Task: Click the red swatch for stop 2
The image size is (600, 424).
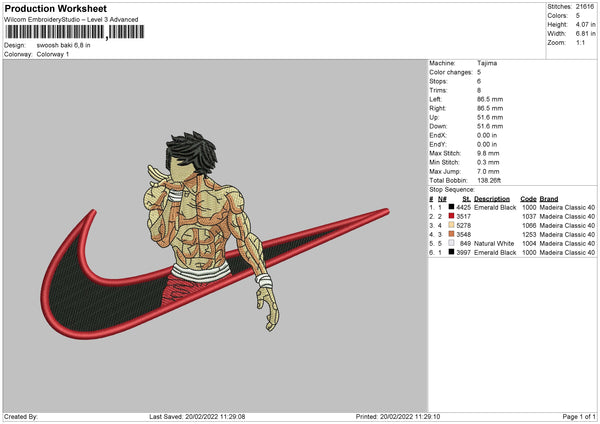Action: (452, 216)
